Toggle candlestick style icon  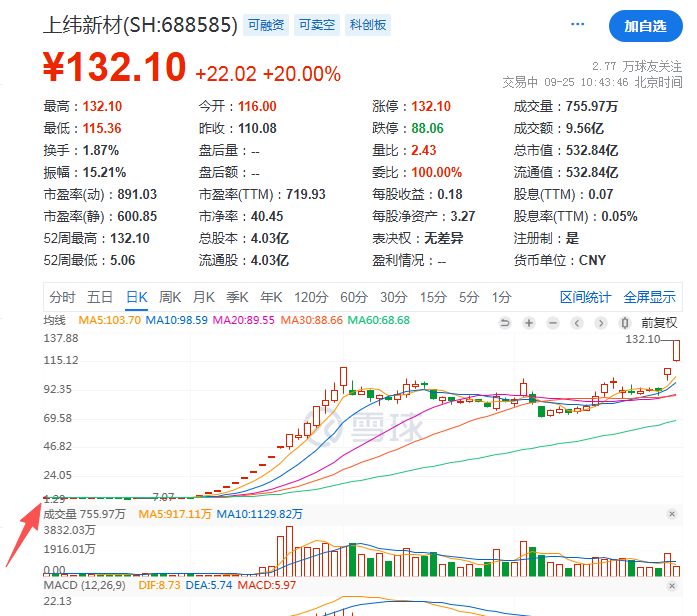(x=625, y=323)
